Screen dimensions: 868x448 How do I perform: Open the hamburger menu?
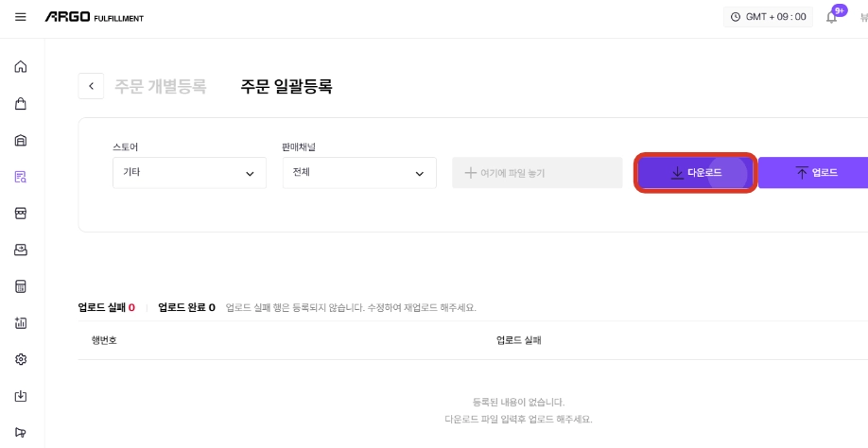coord(21,17)
